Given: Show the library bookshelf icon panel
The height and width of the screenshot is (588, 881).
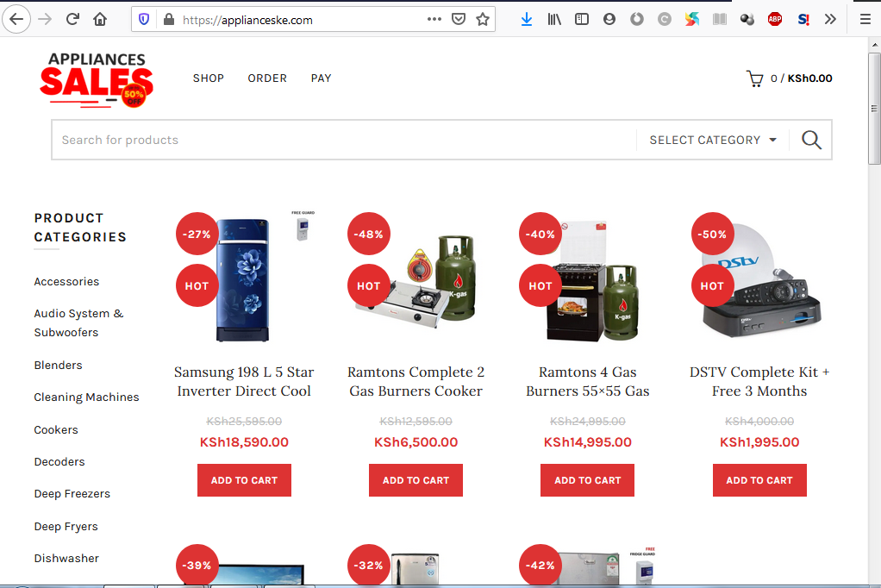Looking at the screenshot, I should point(554,19).
